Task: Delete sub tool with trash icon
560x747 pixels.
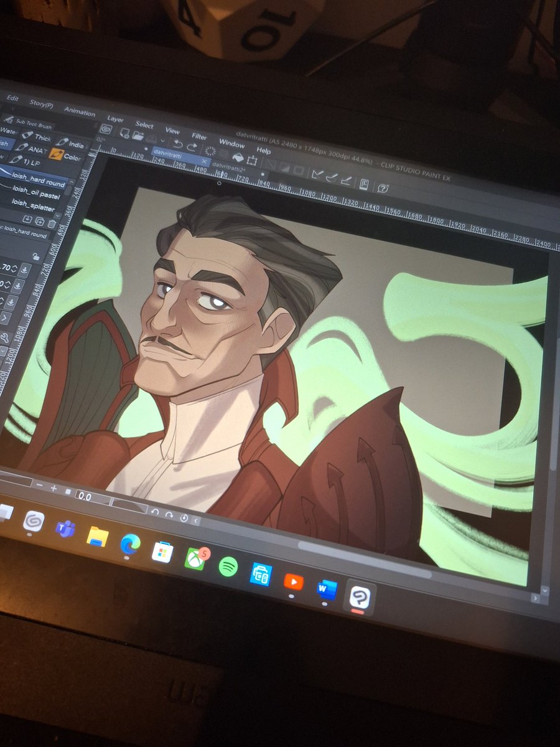Action: click(52, 223)
